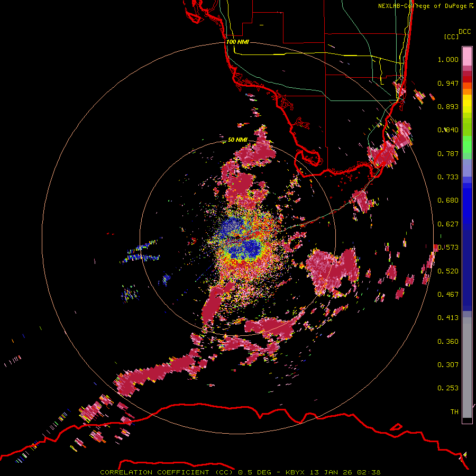Select the 0.733 legend value

tap(448, 177)
